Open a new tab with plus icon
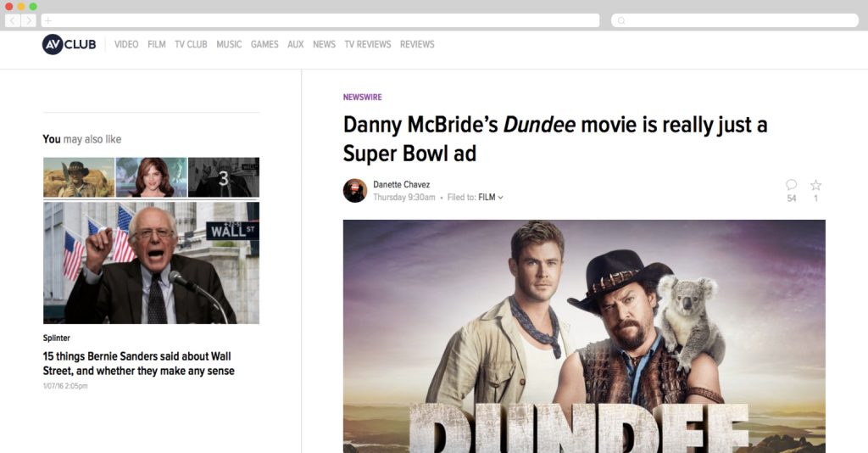This screenshot has width=868, height=453. 47,20
